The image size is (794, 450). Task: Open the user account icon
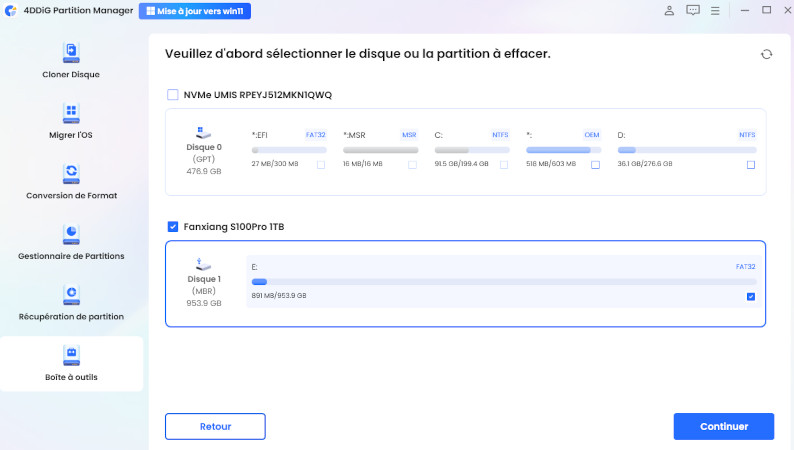(669, 11)
